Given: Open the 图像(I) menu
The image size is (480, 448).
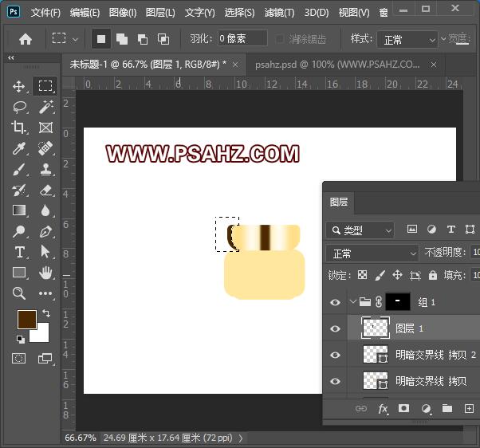Looking at the screenshot, I should tap(123, 13).
